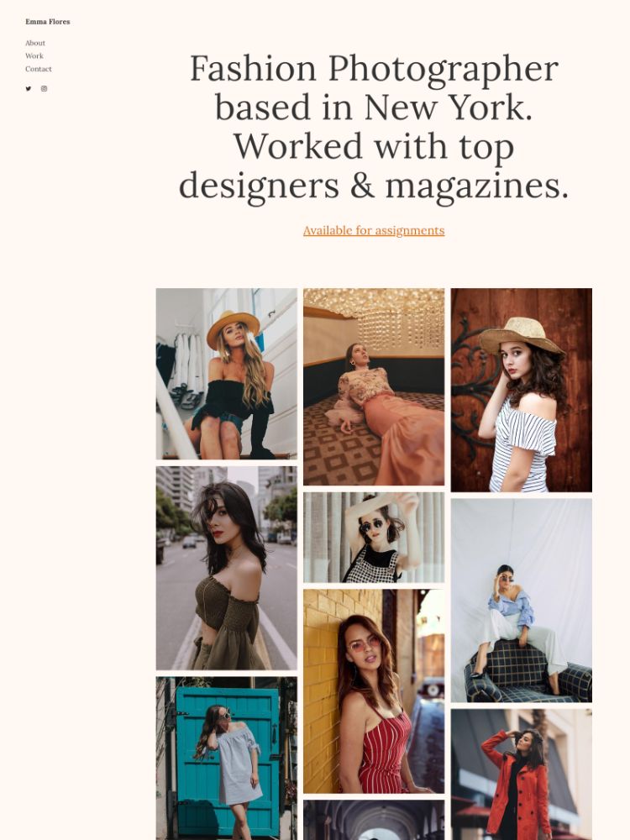Open photo of woman in striped off-shoulder top
Viewport: 630px width, 840px height.
522,390
